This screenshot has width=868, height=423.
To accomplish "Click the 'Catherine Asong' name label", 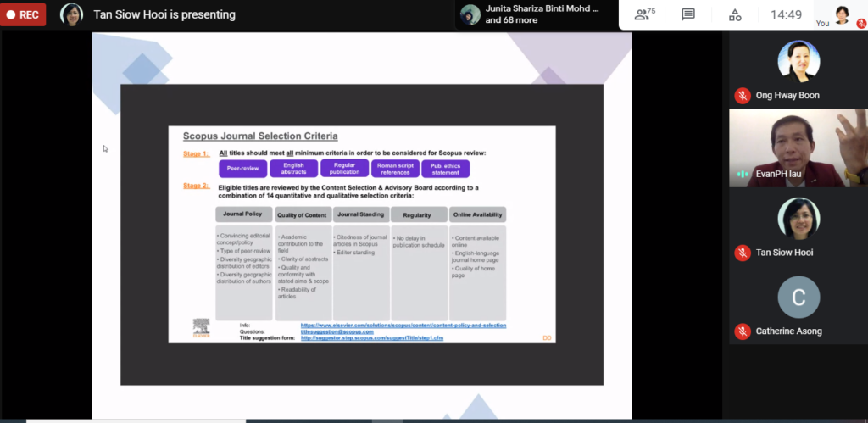I will tap(789, 331).
